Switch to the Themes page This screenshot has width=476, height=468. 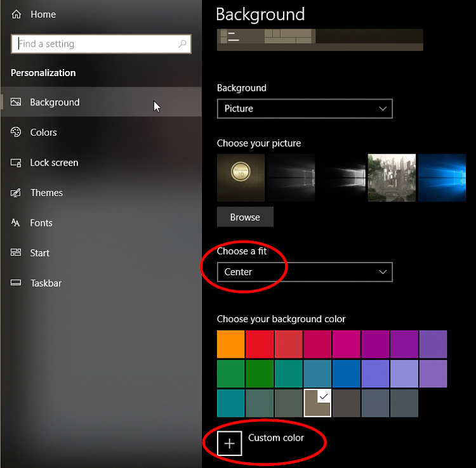(102, 193)
